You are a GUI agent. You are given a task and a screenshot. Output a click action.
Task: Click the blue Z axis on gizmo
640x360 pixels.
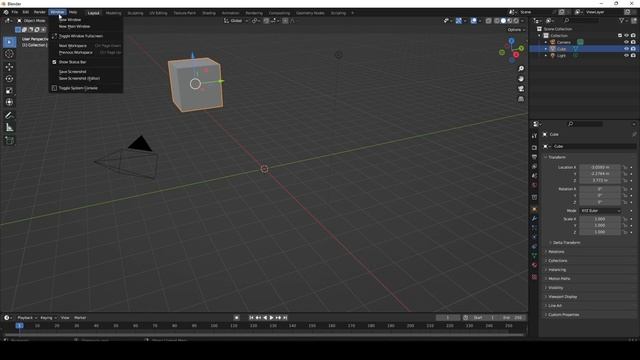tap(511, 41)
